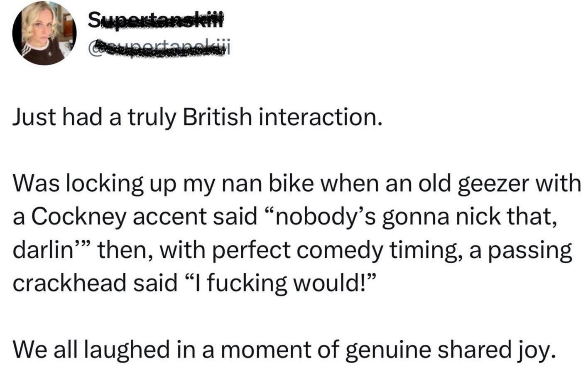Click the scribbled-out @handle text
This screenshot has width=588, height=385.
point(159,47)
